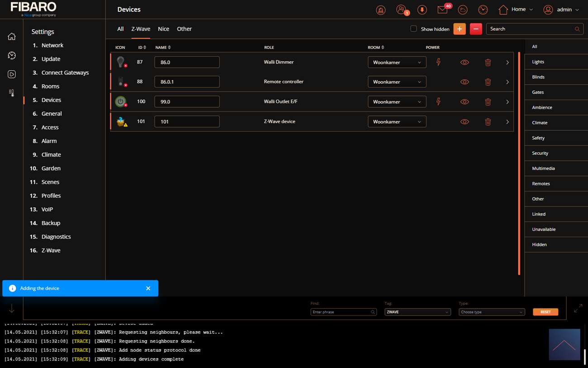Open the ZWAVE tag dropdown in log panel
Screen dimensions: 588x368
[x=417, y=312]
